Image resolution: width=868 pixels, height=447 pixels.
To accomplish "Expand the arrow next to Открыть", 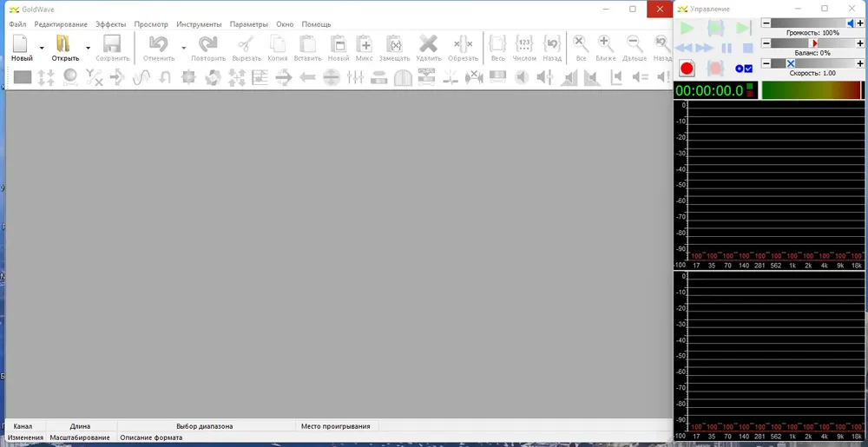I will pyautogui.click(x=88, y=48).
